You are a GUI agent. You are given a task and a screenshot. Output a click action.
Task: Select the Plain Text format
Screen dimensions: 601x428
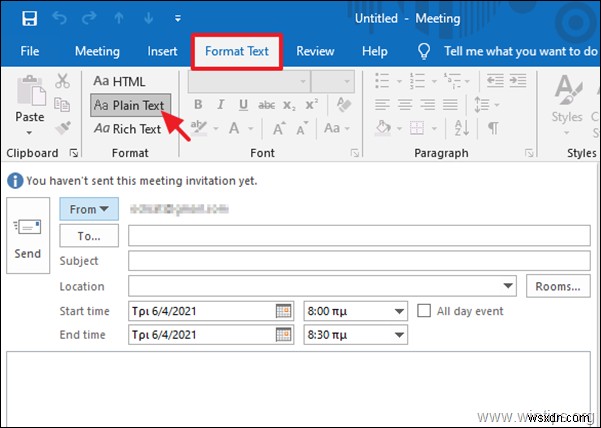click(130, 105)
